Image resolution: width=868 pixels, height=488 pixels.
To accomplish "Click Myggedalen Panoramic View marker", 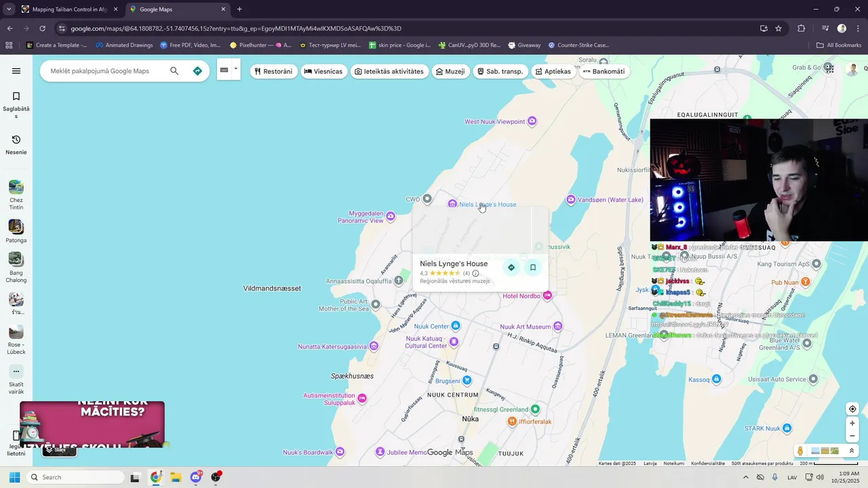I will coord(391,216).
